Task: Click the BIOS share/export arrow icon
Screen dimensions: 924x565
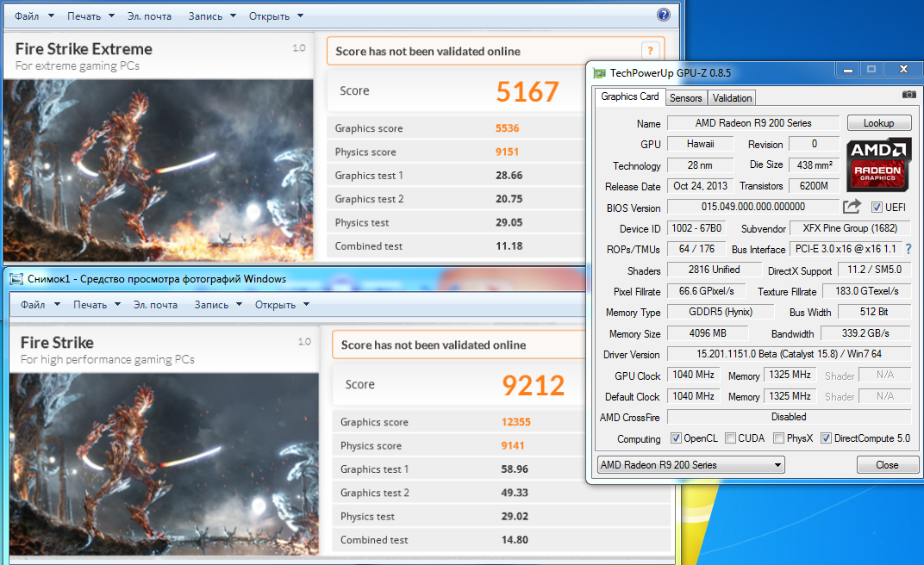Action: (x=852, y=207)
